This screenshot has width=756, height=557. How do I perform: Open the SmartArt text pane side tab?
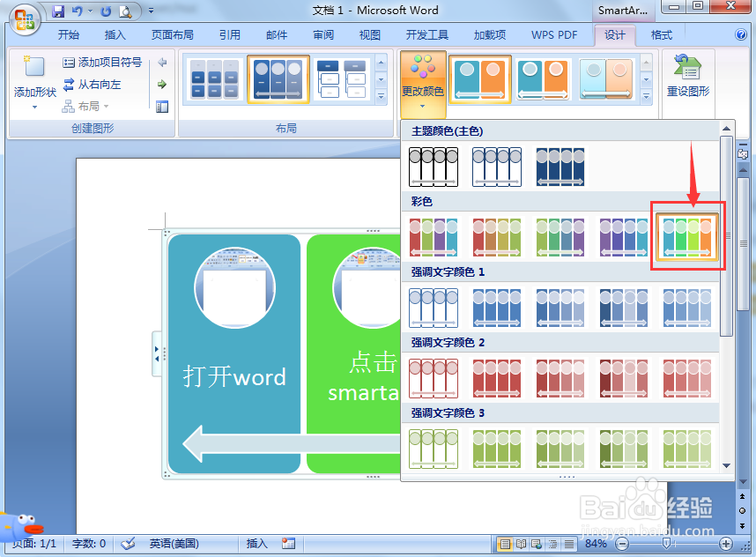(x=157, y=353)
